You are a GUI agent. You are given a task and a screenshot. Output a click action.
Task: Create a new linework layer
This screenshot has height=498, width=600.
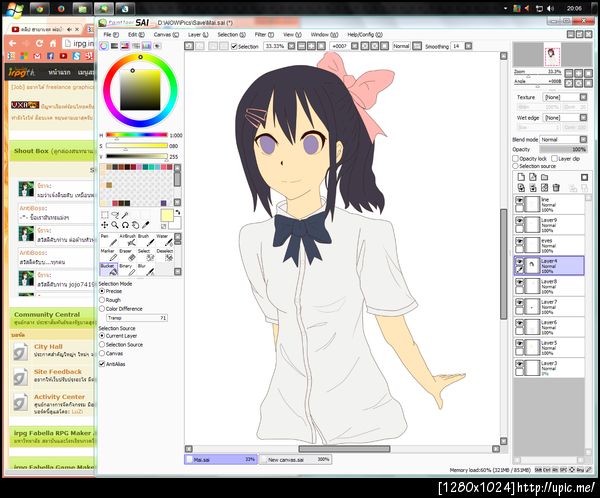[533, 177]
